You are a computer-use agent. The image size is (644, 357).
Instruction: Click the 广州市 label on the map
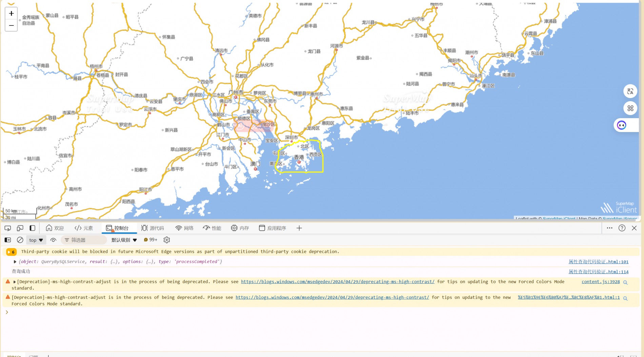(x=236, y=92)
